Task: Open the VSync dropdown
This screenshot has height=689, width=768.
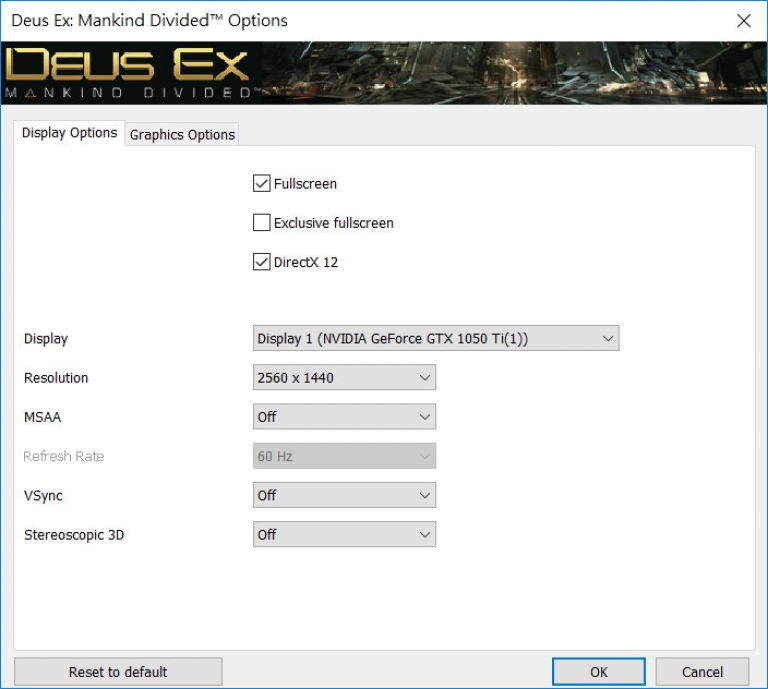Action: click(344, 495)
